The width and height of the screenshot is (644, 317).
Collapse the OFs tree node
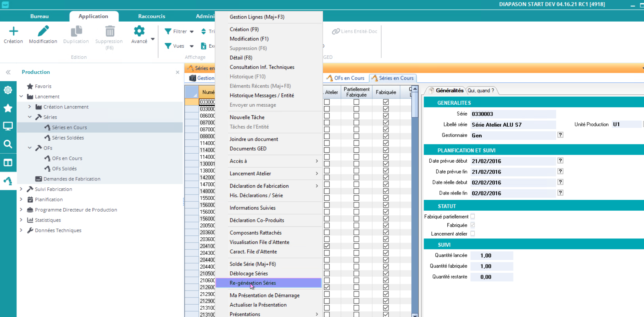point(30,148)
